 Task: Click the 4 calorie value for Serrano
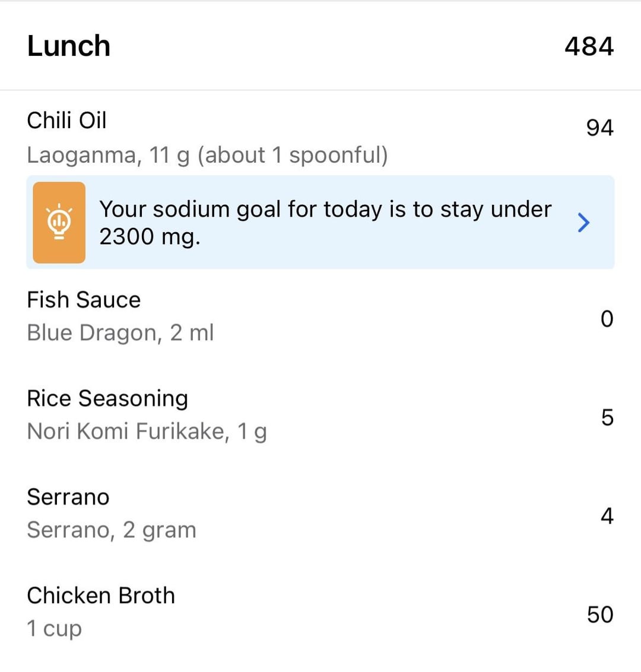(x=607, y=516)
